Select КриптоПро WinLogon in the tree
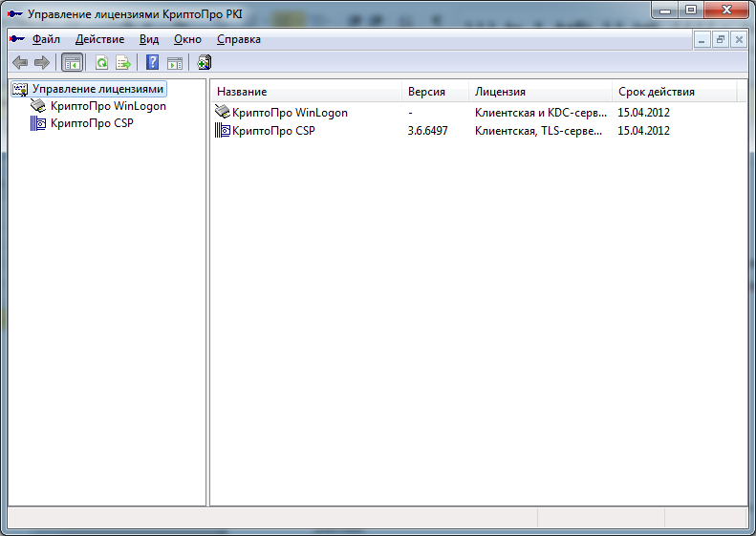This screenshot has height=536, width=756. coord(108,106)
